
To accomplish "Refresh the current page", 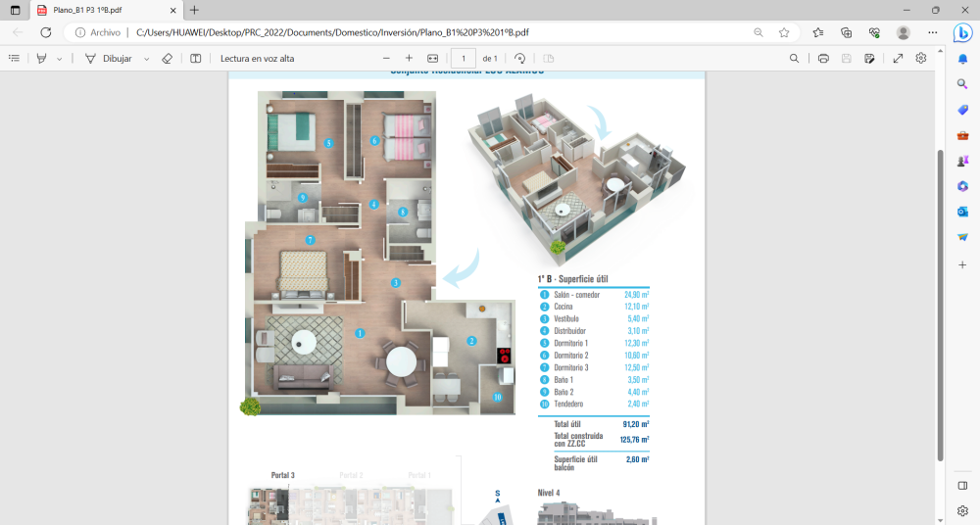I will pyautogui.click(x=46, y=32).
